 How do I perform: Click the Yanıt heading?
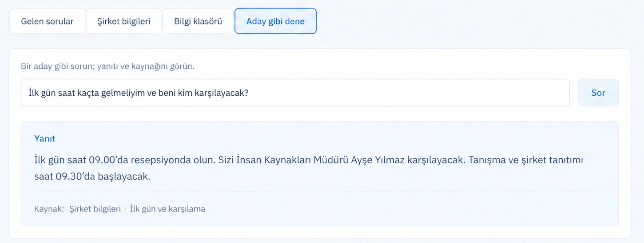pyautogui.click(x=45, y=138)
